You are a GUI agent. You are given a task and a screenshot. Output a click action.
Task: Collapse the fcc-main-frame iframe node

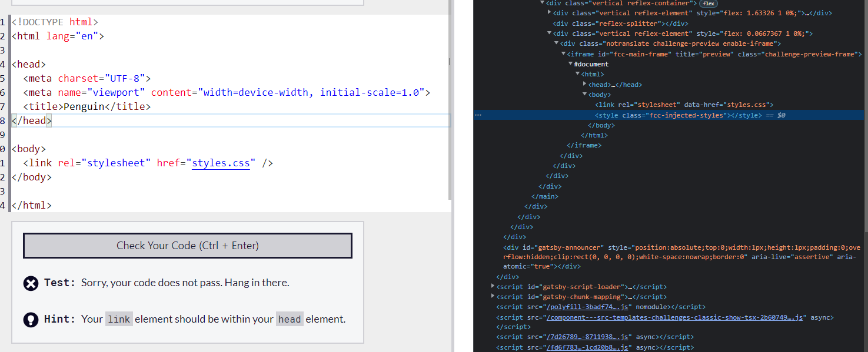tap(563, 53)
